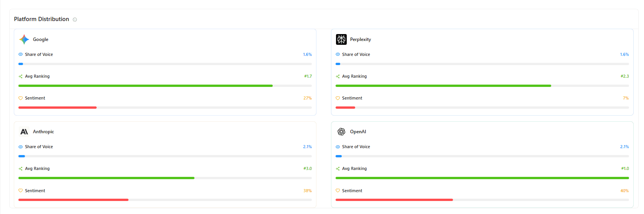The width and height of the screenshot is (644, 214).
Task: Click the Share of Voice label under Anthropic
Action: pos(39,147)
